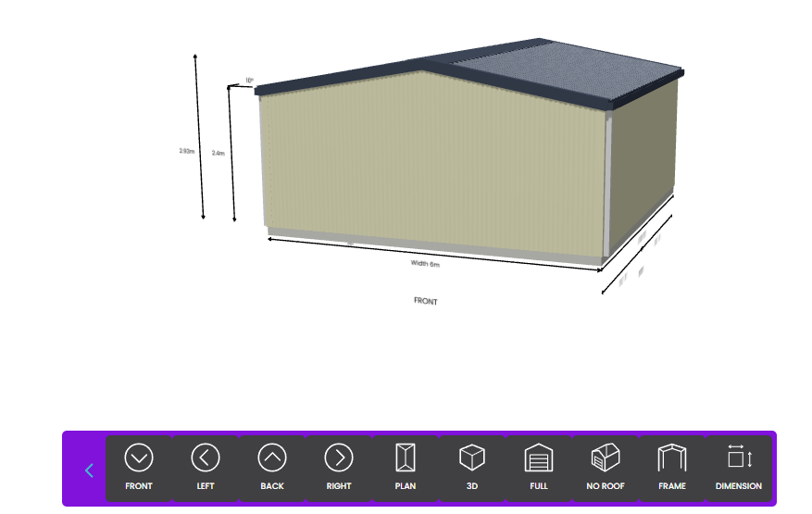Show the FRAME structure view

(x=672, y=469)
